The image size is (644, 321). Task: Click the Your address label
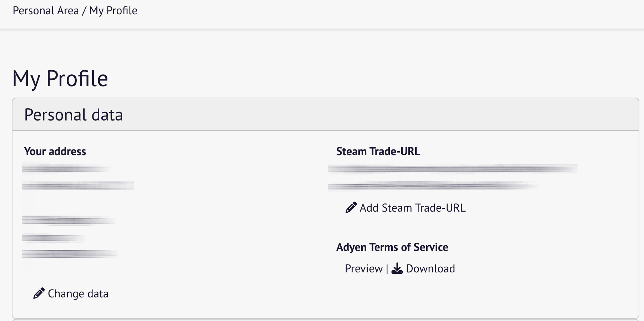tap(55, 151)
